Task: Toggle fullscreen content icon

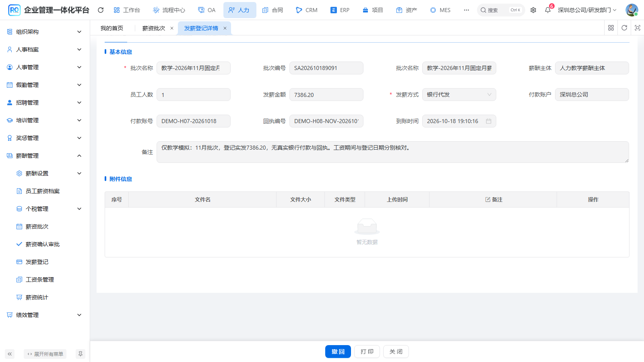Action: pyautogui.click(x=638, y=28)
